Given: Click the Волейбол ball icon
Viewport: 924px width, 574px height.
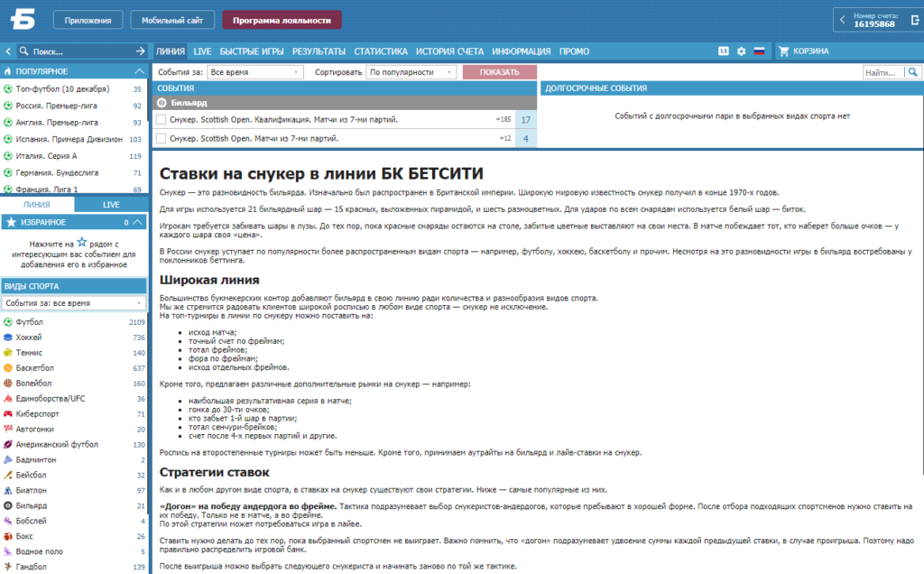Looking at the screenshot, I should point(8,383).
